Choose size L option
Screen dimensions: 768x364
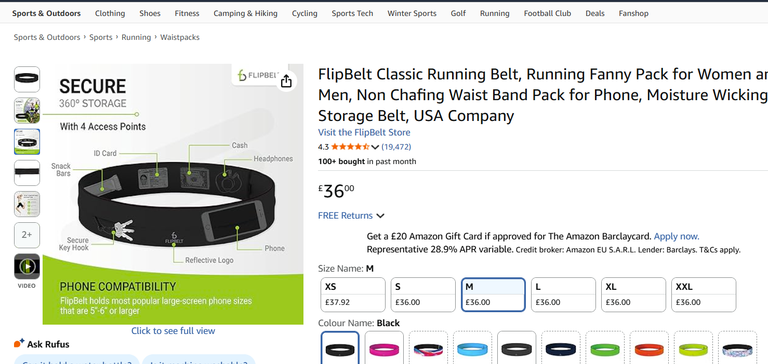click(563, 294)
